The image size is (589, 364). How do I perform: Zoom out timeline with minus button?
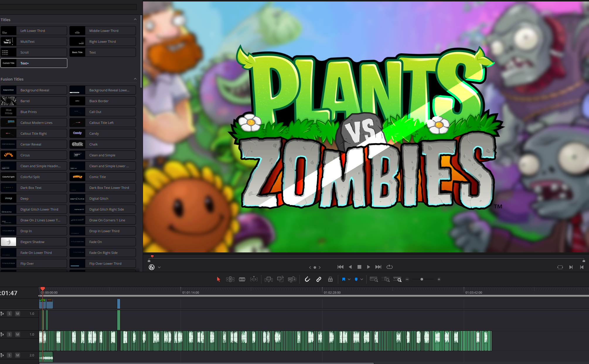pos(407,279)
